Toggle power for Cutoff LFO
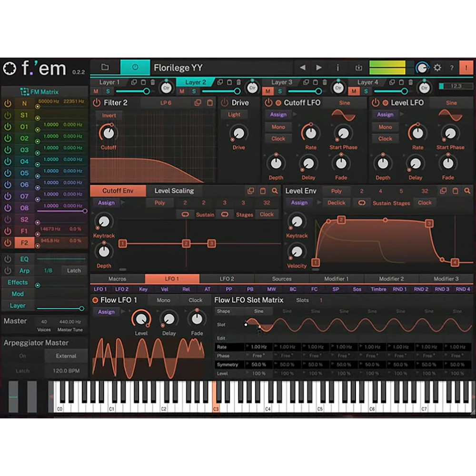 coord(268,103)
